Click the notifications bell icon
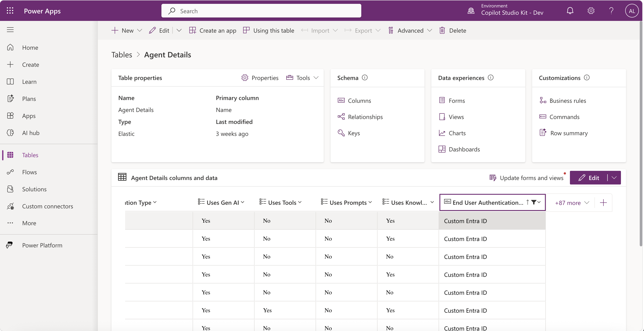This screenshot has height=331, width=644. pos(570,11)
